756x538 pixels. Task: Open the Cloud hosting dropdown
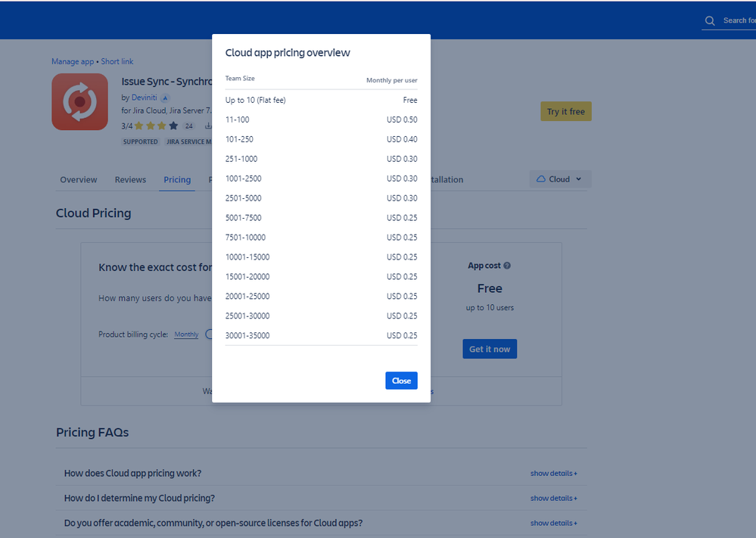point(560,179)
